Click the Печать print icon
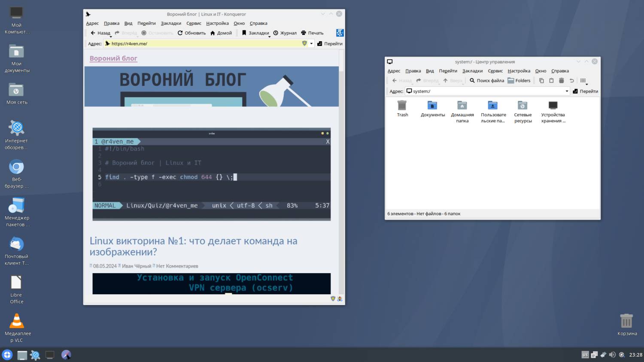The width and height of the screenshot is (644, 362). (x=304, y=33)
